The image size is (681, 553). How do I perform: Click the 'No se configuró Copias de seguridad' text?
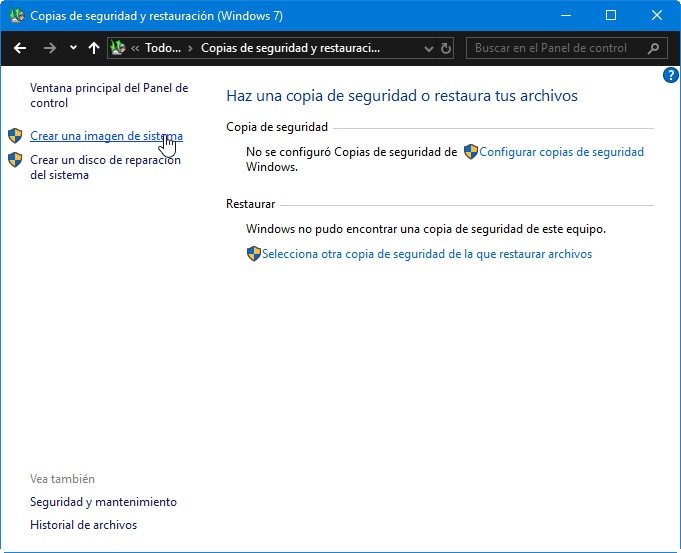351,159
